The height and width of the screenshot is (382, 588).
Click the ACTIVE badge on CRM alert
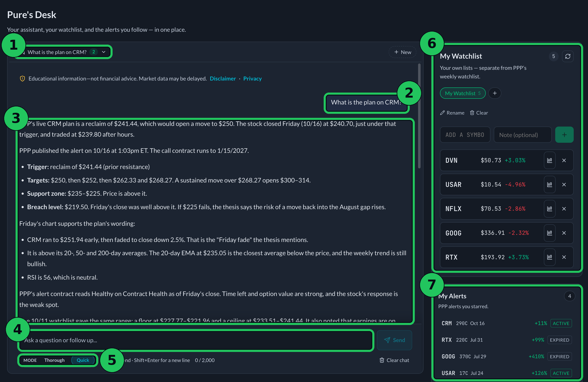[x=561, y=323]
